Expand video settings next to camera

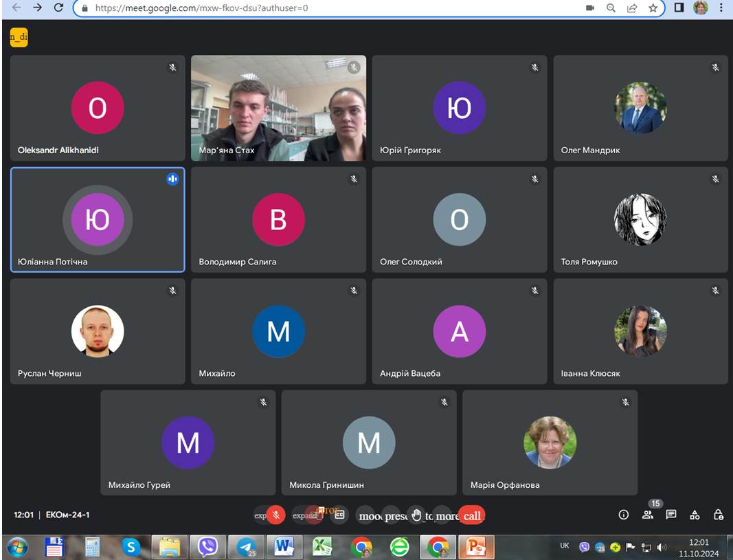(x=300, y=515)
